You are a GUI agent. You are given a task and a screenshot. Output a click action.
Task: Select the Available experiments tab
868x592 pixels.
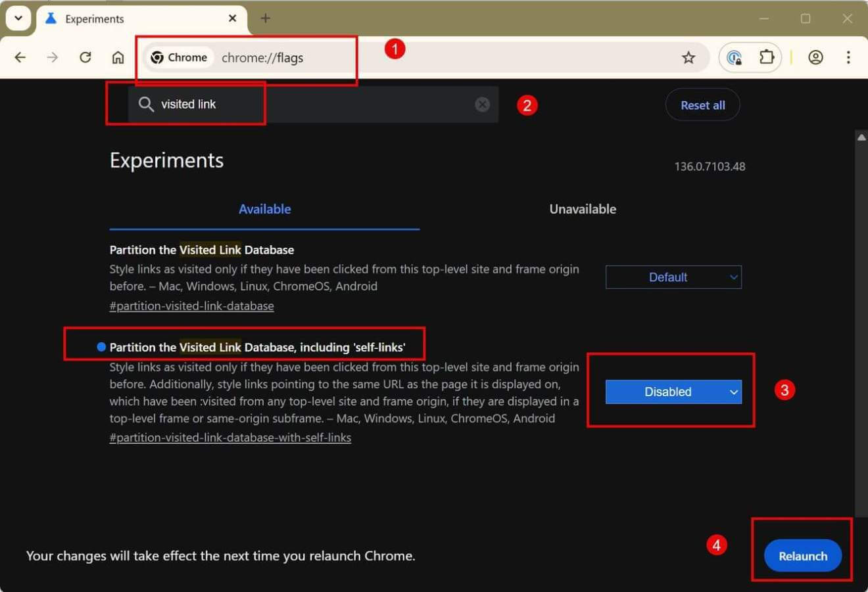(x=264, y=209)
